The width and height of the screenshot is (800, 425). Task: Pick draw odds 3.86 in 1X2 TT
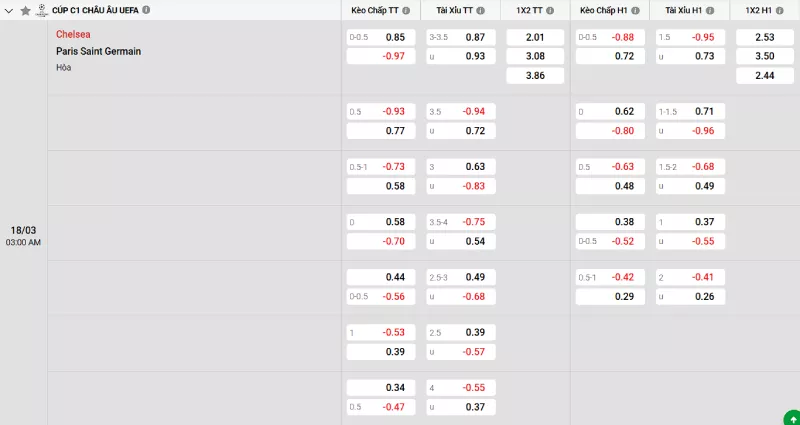point(534,75)
